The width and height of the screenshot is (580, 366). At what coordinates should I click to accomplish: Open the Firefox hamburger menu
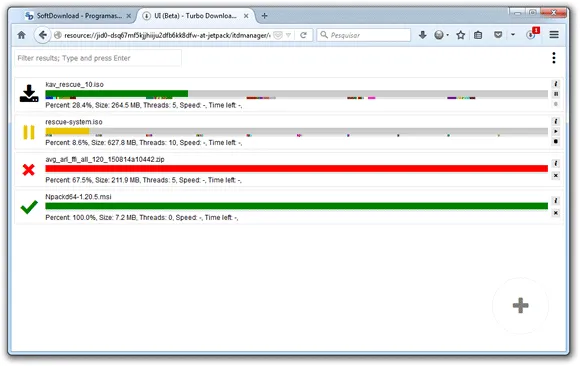[x=554, y=35]
